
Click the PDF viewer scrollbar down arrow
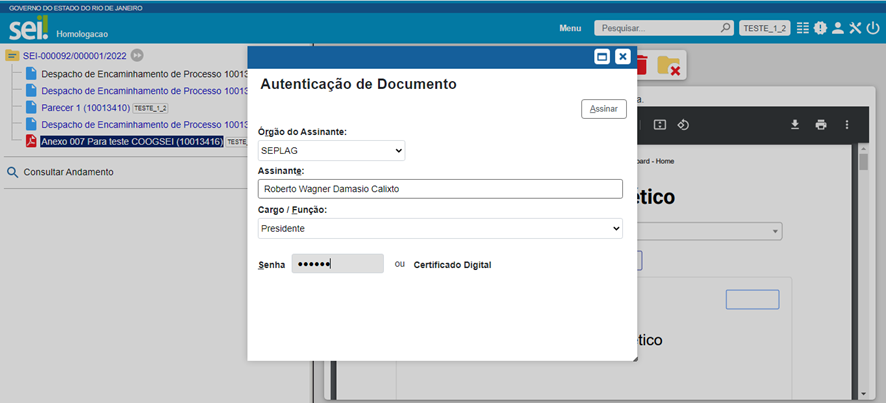[863, 394]
